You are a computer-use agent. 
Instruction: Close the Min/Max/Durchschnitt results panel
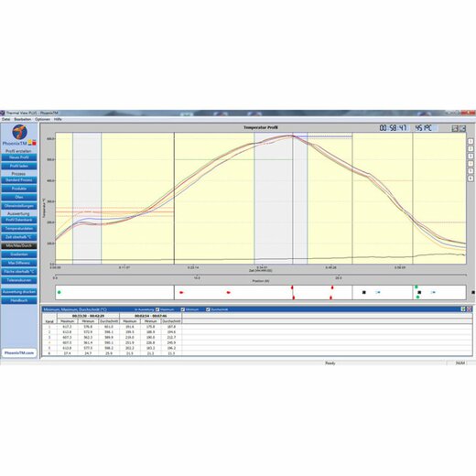(470, 309)
